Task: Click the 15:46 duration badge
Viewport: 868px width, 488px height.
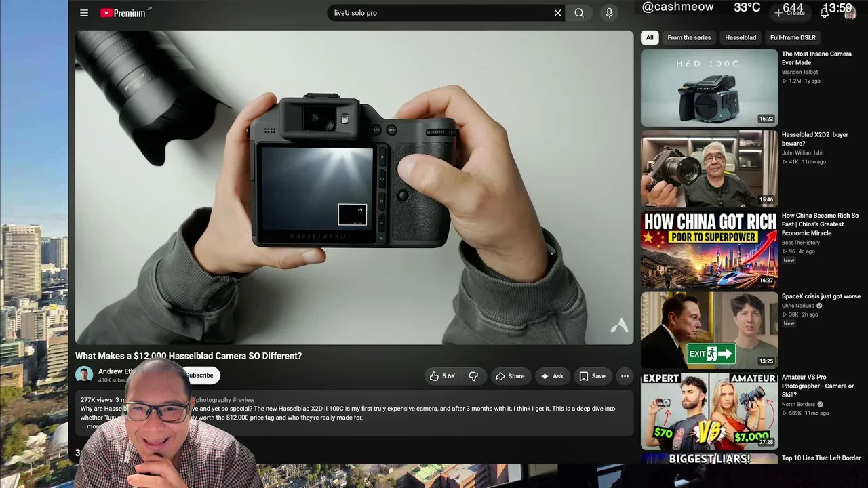Action: click(766, 199)
